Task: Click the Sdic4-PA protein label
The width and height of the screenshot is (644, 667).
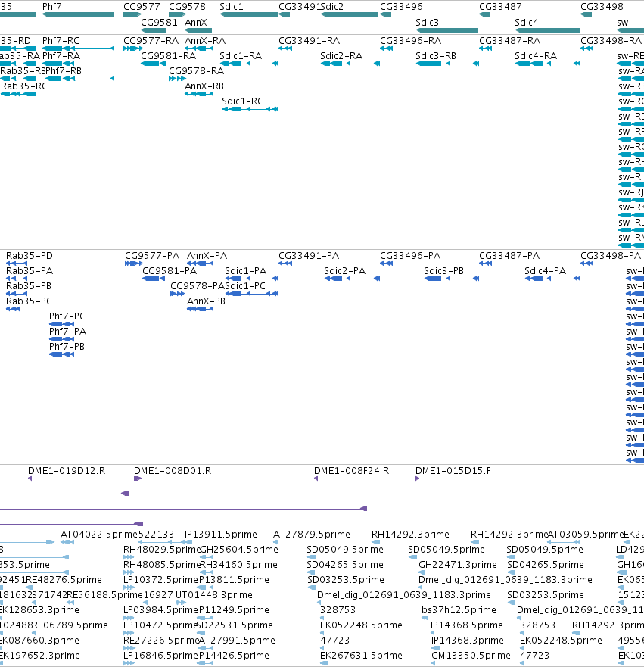Action: (545, 271)
